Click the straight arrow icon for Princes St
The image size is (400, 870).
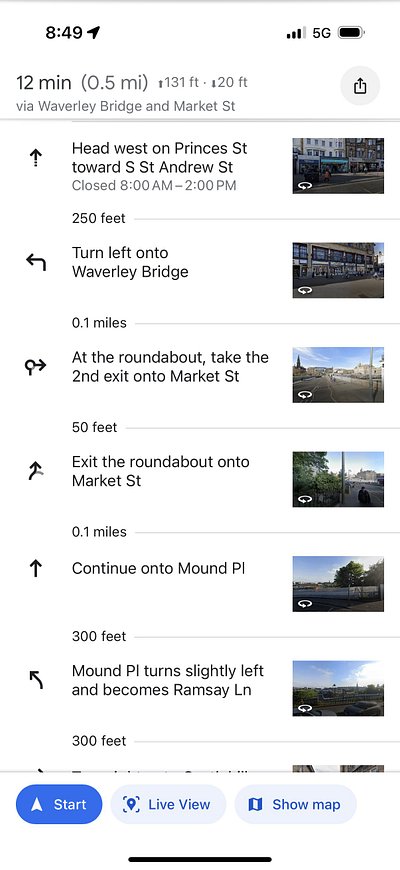(x=36, y=158)
